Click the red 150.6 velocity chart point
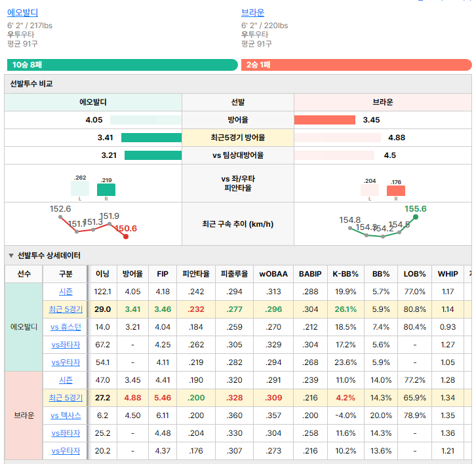Viewport: 476px width, 464px height. [x=126, y=237]
